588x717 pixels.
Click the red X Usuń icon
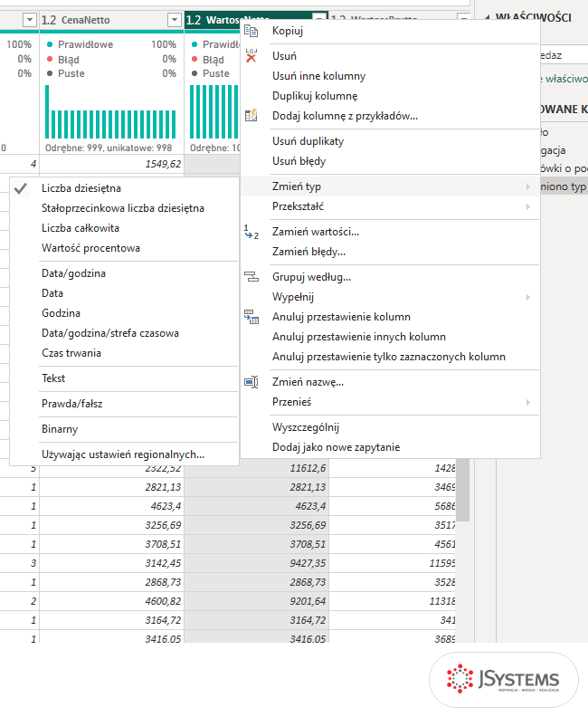251,56
